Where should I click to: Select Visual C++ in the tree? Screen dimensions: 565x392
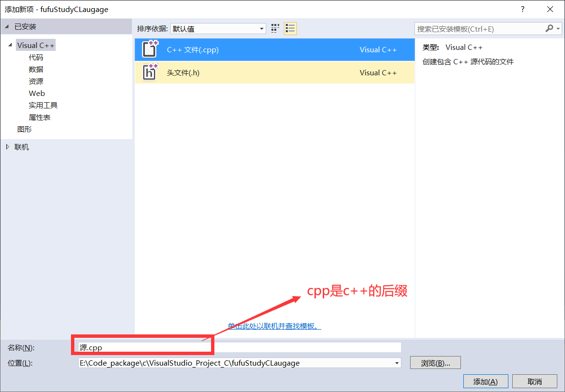pos(35,46)
